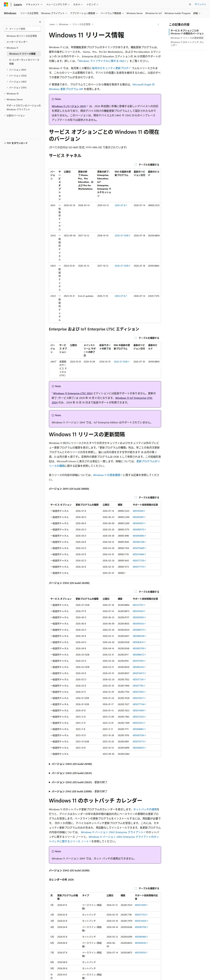210x980 pixels.
Task: Open the KB5121767 support article link
Action: click(139, 605)
